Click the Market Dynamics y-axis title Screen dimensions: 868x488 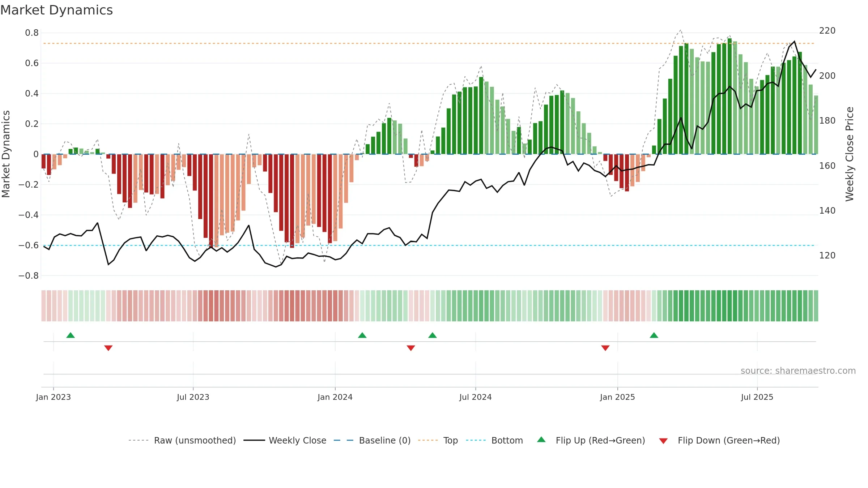[6, 154]
